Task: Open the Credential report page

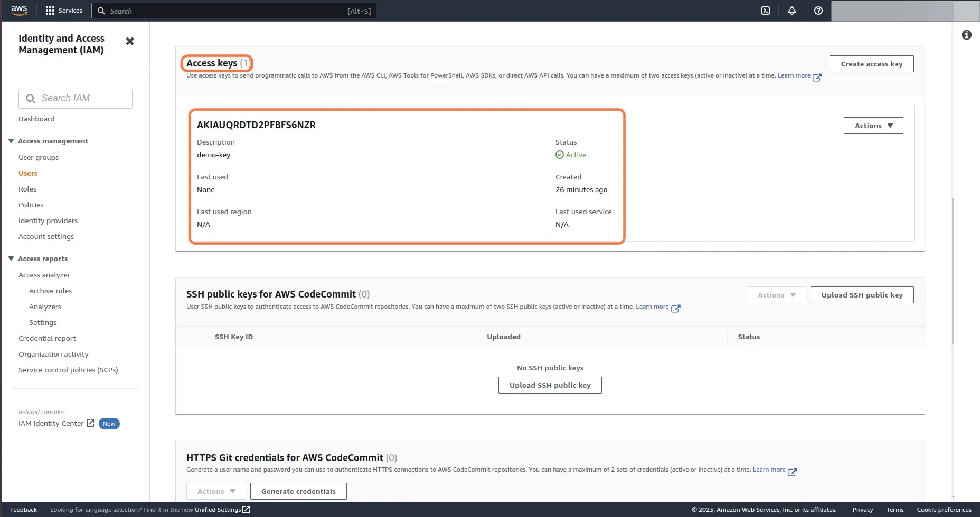Action: [47, 338]
